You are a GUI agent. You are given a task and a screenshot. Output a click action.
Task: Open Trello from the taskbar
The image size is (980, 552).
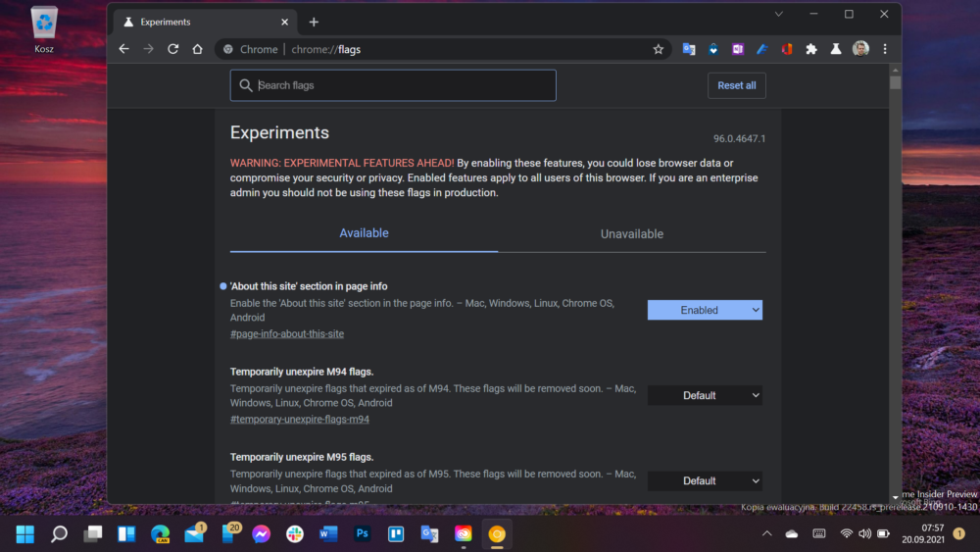pos(396,534)
